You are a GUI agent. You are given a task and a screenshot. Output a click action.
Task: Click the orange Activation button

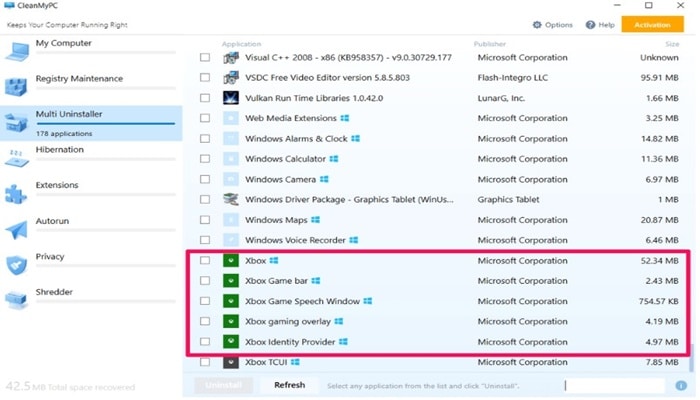point(652,25)
